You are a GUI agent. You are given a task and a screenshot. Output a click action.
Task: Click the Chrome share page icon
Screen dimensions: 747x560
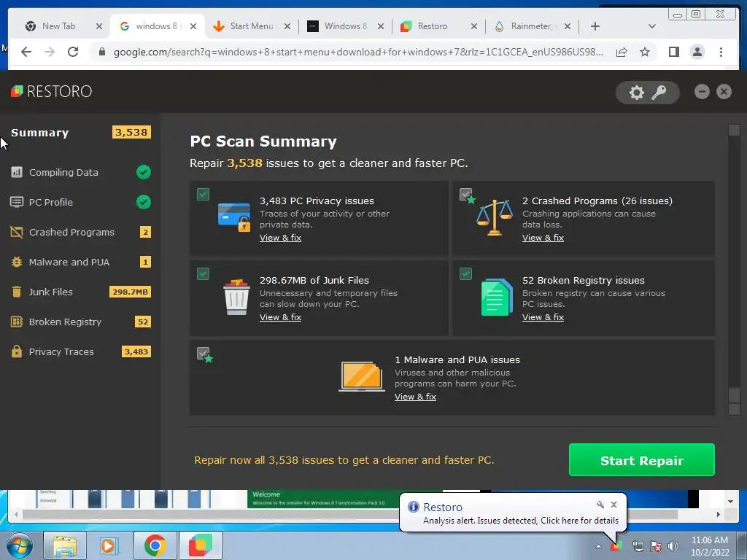pos(622,52)
